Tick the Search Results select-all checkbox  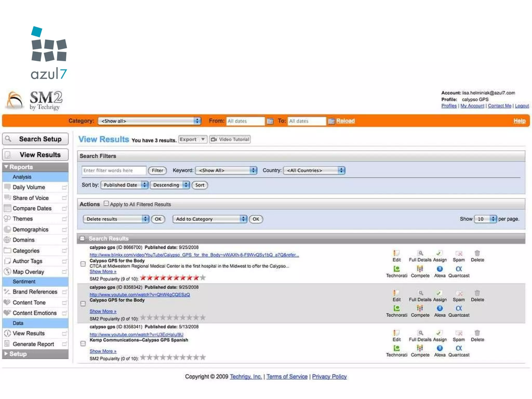coord(82,238)
